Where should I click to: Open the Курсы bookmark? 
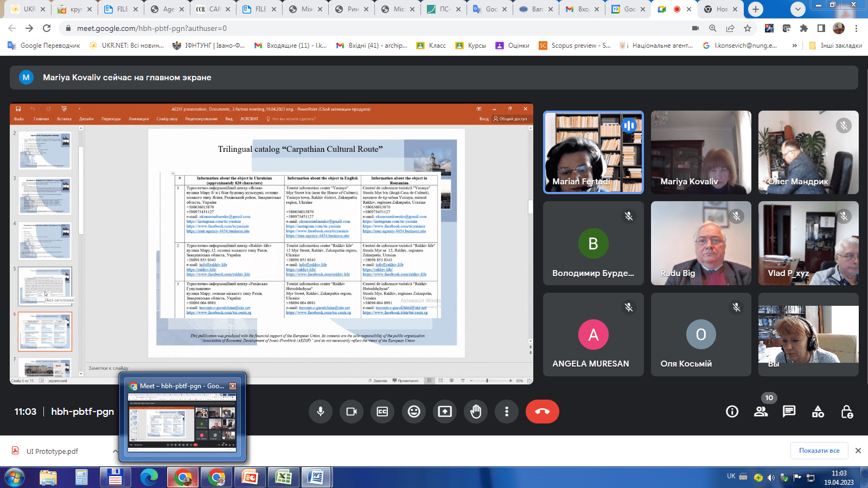click(471, 46)
